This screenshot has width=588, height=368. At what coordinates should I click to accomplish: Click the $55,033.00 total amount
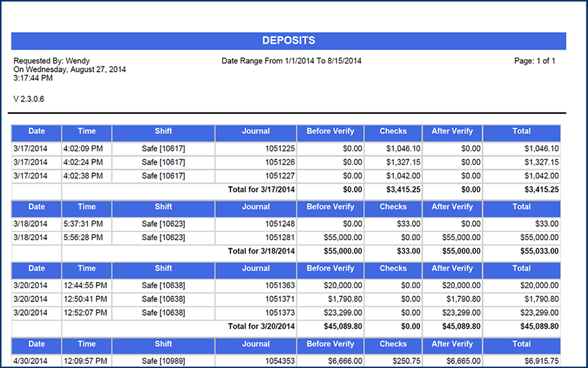point(536,251)
